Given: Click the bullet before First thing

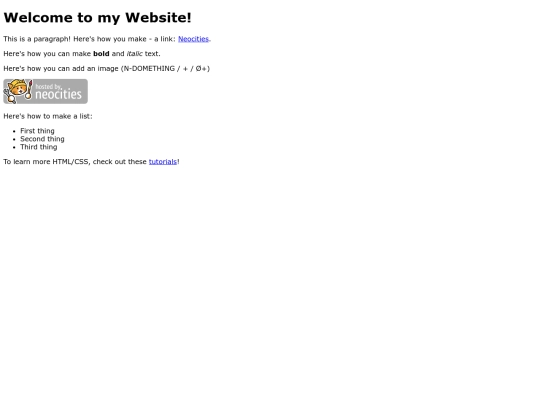Looking at the screenshot, I should click(x=14, y=131).
